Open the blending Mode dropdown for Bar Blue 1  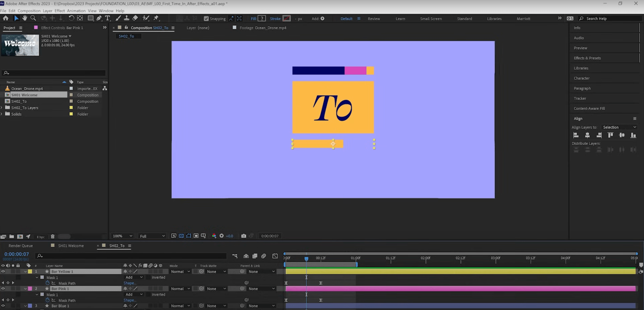180,305
